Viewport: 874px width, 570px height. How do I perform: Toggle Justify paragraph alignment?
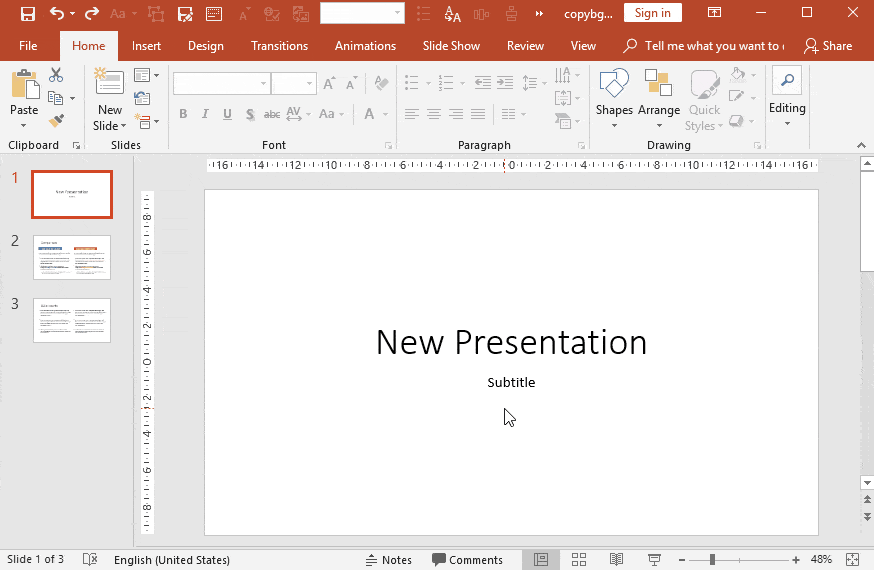coord(478,114)
